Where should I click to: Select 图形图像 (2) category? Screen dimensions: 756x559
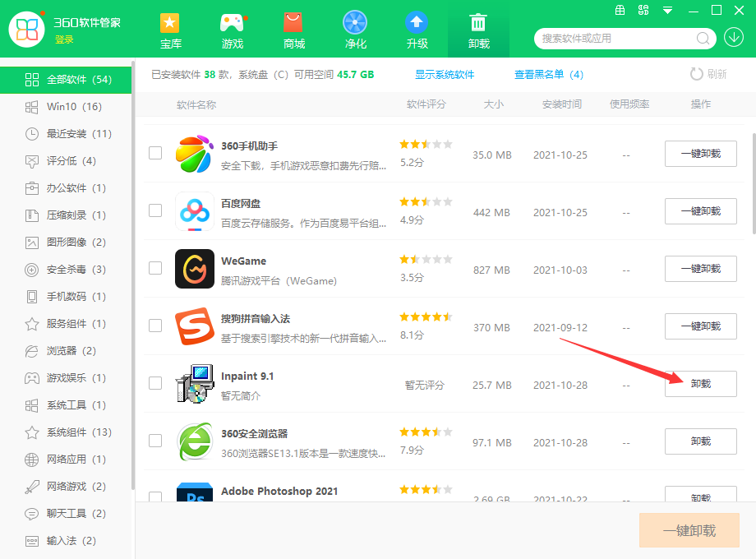(x=66, y=243)
